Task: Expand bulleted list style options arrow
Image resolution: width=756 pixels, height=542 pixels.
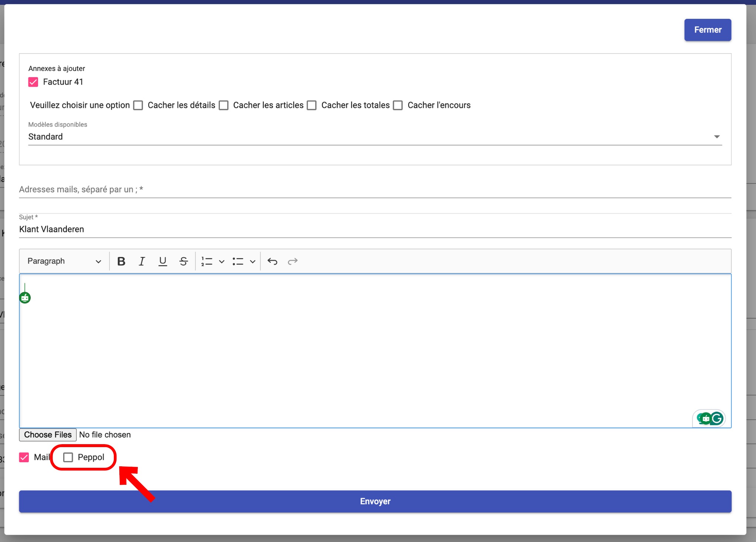Action: tap(253, 261)
